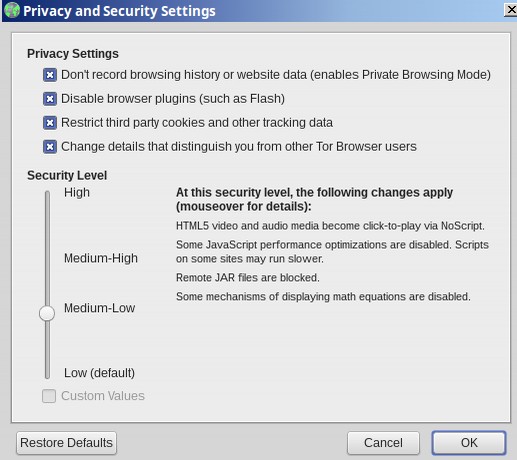Uncheck Don't record browsing history checkbox
The width and height of the screenshot is (517, 460).
(x=50, y=75)
